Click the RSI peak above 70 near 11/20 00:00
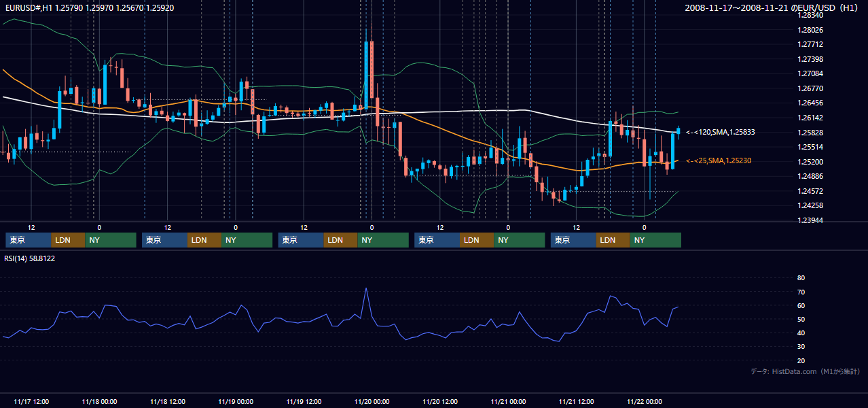This screenshot has height=408, width=868. point(366,289)
